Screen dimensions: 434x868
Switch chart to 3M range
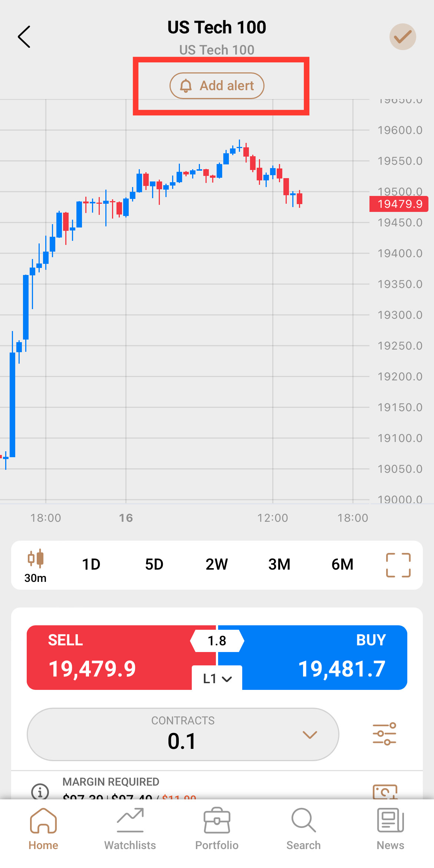(x=279, y=564)
